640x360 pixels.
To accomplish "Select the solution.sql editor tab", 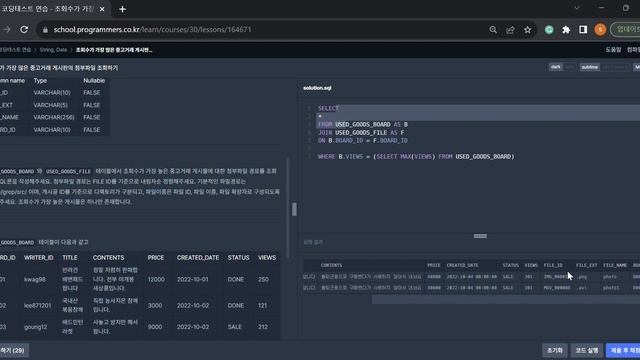I will coord(317,88).
